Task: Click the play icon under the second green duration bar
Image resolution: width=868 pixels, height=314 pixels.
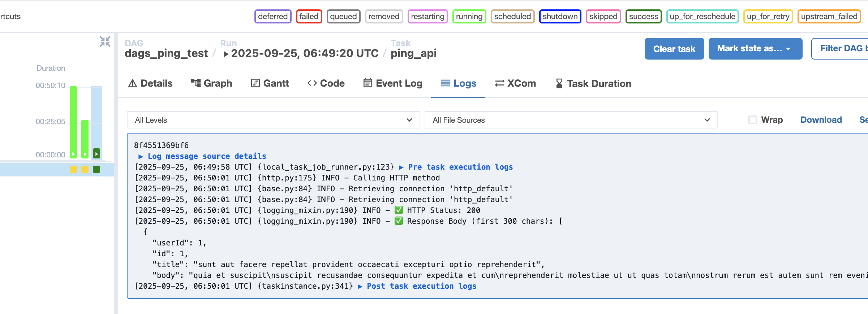Action: point(85,154)
